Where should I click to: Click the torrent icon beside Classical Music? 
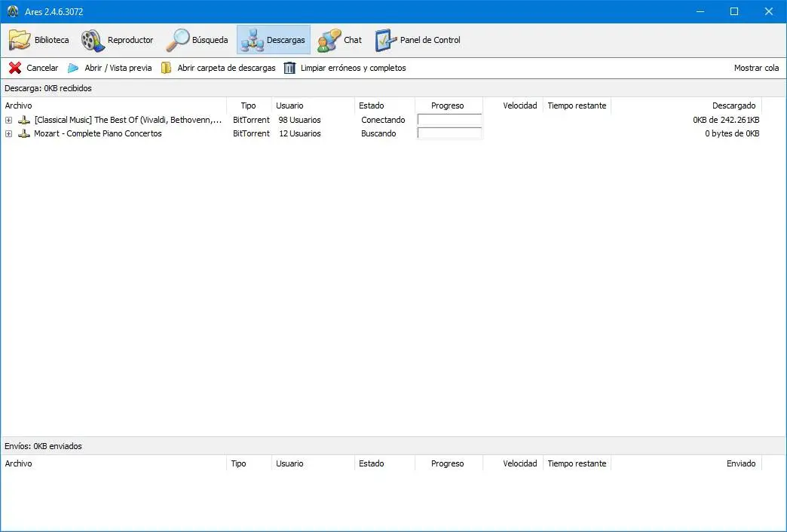click(x=23, y=120)
